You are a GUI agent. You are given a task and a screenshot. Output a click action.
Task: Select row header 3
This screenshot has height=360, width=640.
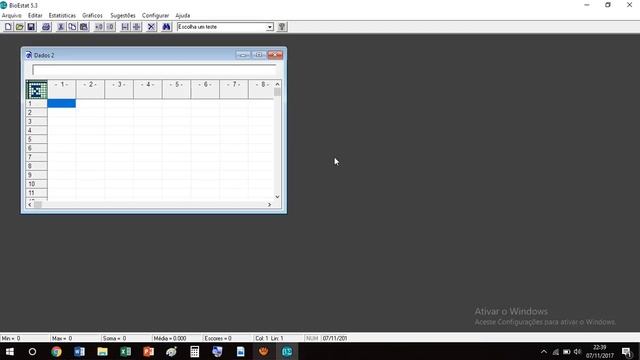coord(37,122)
